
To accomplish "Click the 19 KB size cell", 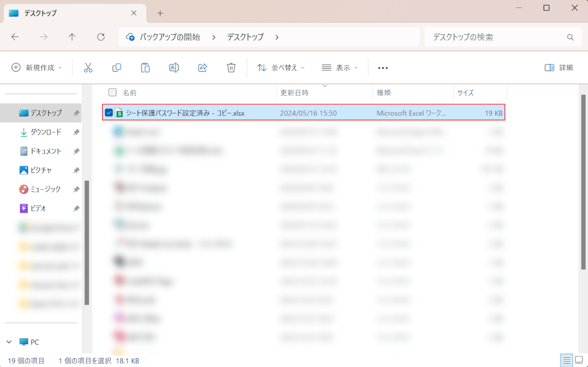I will pyautogui.click(x=494, y=113).
